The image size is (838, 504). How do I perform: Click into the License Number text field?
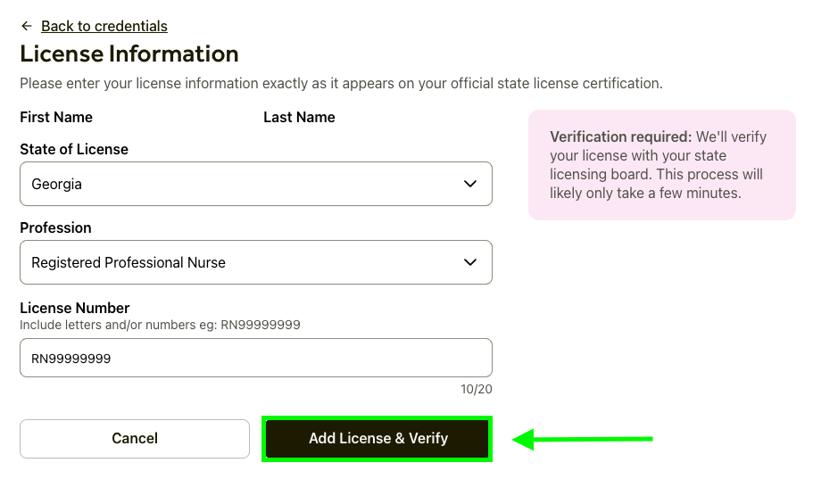point(255,358)
